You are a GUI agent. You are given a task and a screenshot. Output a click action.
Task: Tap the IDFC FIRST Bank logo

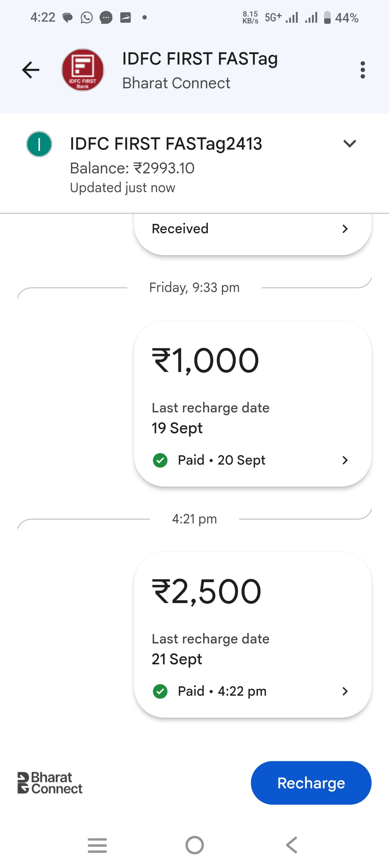coord(83,70)
